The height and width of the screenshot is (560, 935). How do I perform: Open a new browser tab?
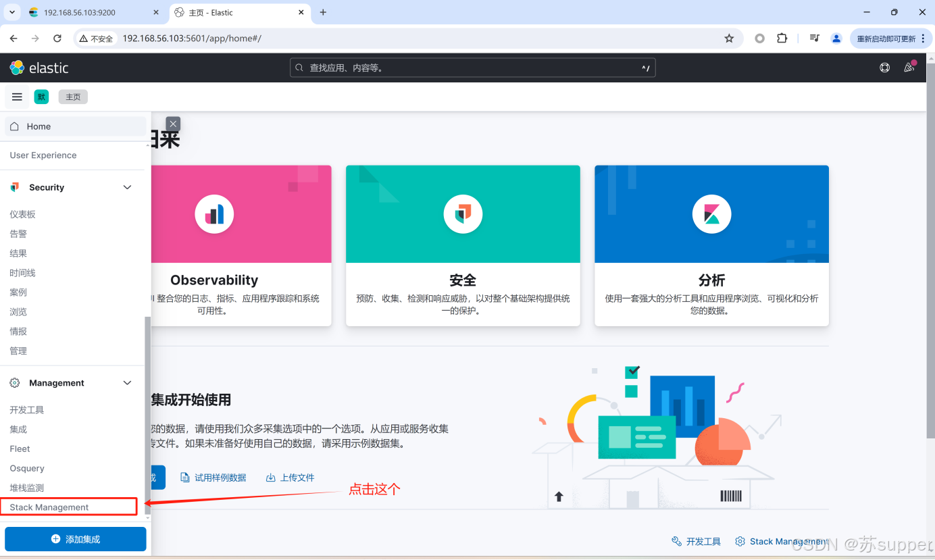pos(323,12)
